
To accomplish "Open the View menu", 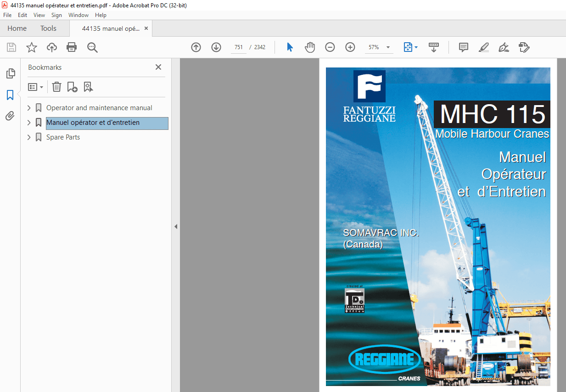I will [39, 15].
